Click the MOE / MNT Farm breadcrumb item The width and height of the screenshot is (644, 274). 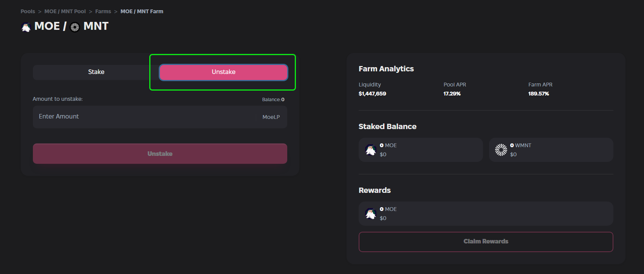point(142,11)
